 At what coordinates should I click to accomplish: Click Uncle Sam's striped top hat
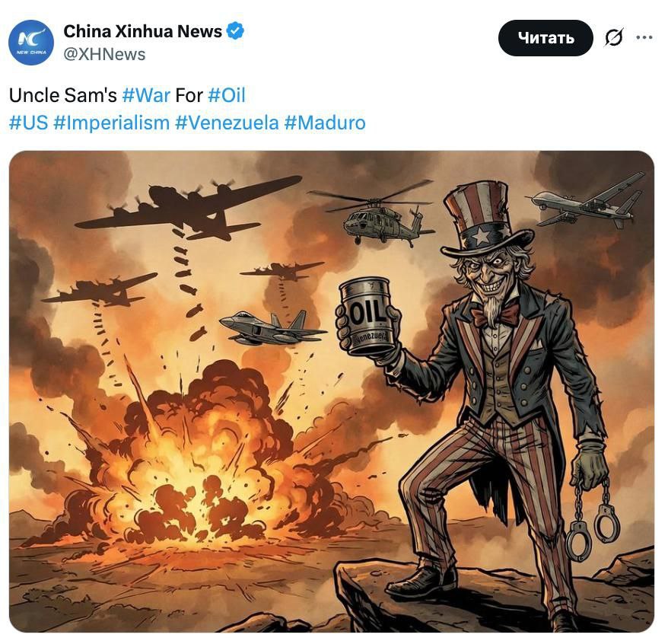[x=477, y=217]
